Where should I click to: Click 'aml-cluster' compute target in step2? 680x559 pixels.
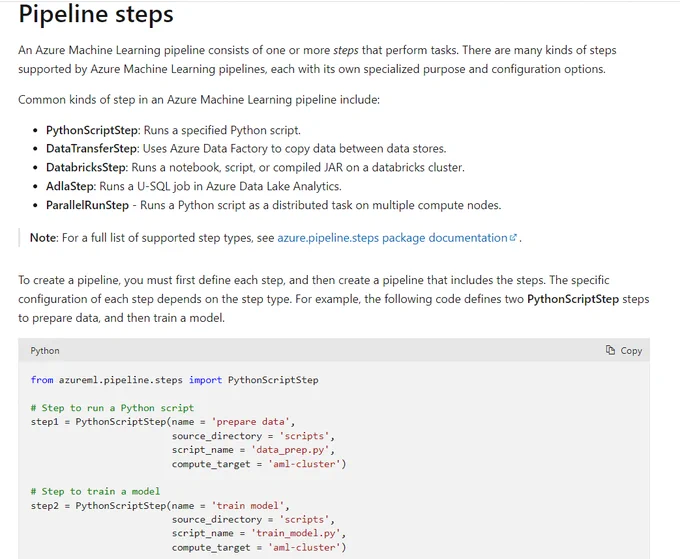coord(304,548)
